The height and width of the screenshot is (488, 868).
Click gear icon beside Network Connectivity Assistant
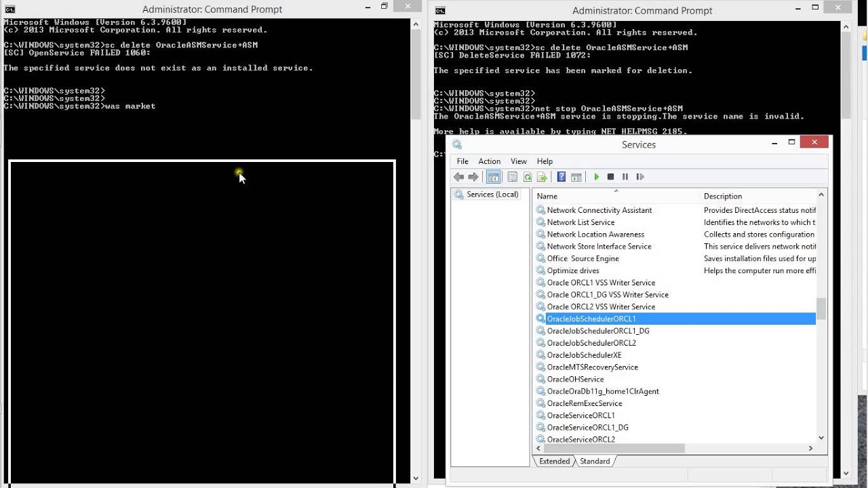[x=540, y=210]
